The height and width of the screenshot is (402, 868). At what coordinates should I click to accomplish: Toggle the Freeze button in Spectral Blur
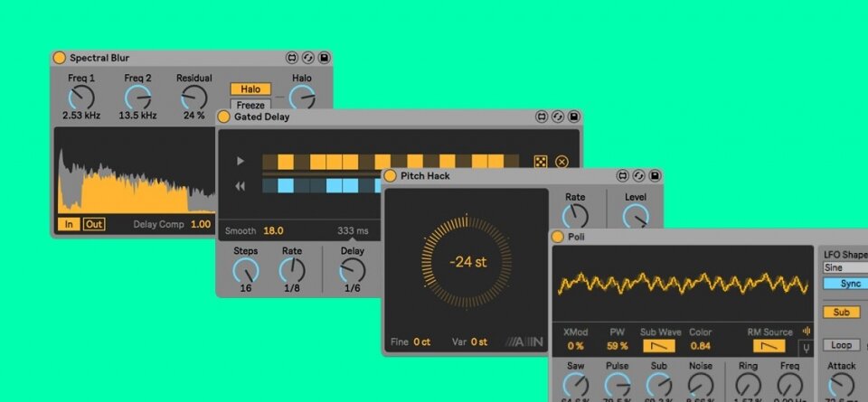point(250,105)
